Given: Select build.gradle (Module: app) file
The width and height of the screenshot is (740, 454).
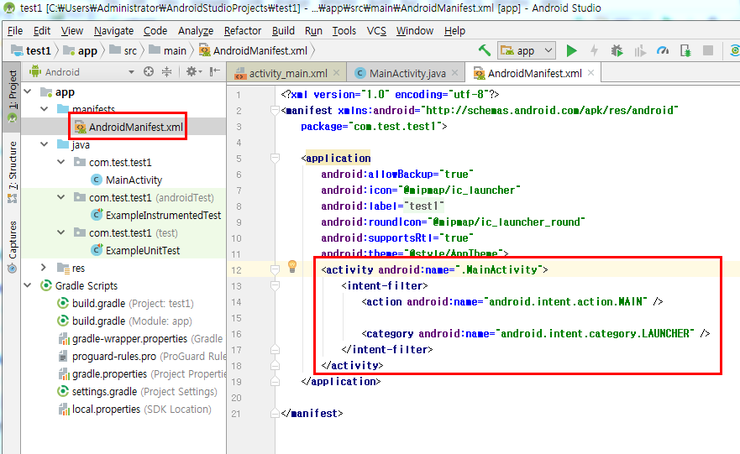Looking at the screenshot, I should pyautogui.click(x=132, y=321).
